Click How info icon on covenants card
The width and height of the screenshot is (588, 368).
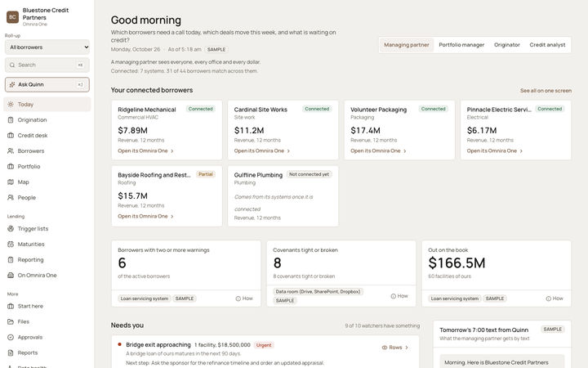[394, 296]
